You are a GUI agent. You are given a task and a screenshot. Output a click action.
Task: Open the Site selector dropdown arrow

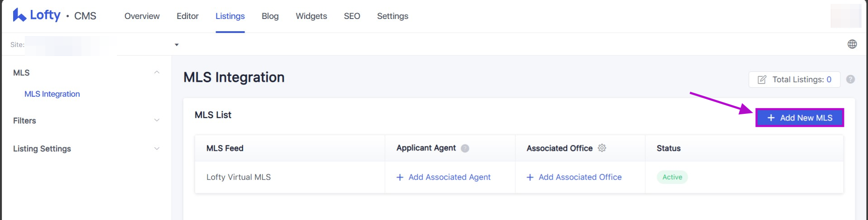click(176, 45)
